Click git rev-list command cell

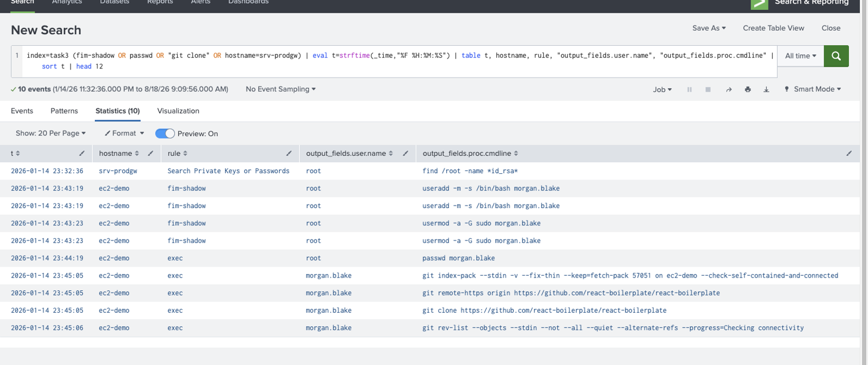pyautogui.click(x=613, y=327)
